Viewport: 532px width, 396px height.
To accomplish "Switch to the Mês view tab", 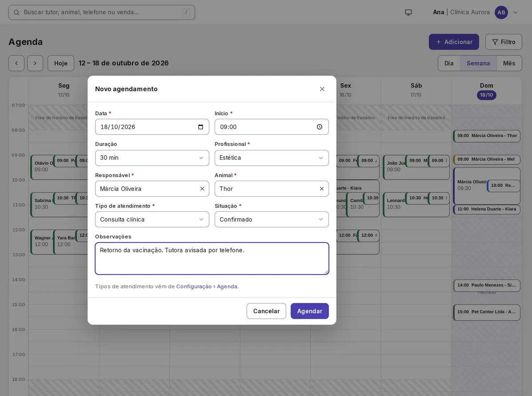I will pyautogui.click(x=509, y=63).
